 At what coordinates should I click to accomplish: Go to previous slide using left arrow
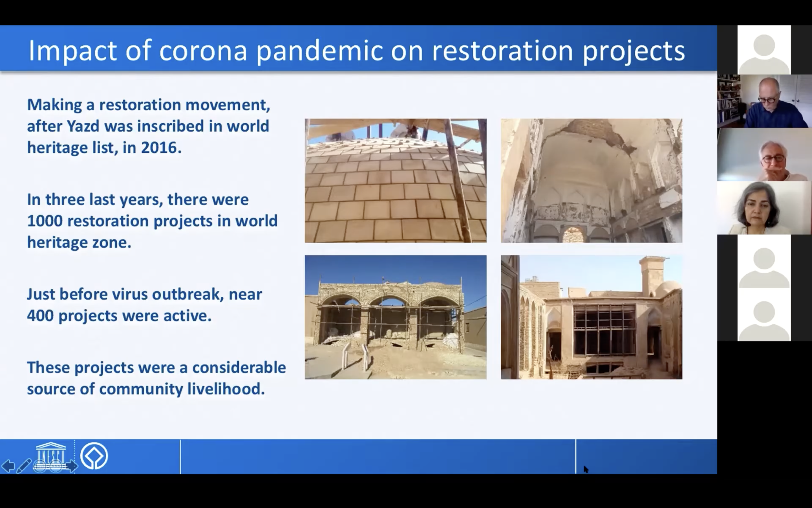[x=8, y=466]
